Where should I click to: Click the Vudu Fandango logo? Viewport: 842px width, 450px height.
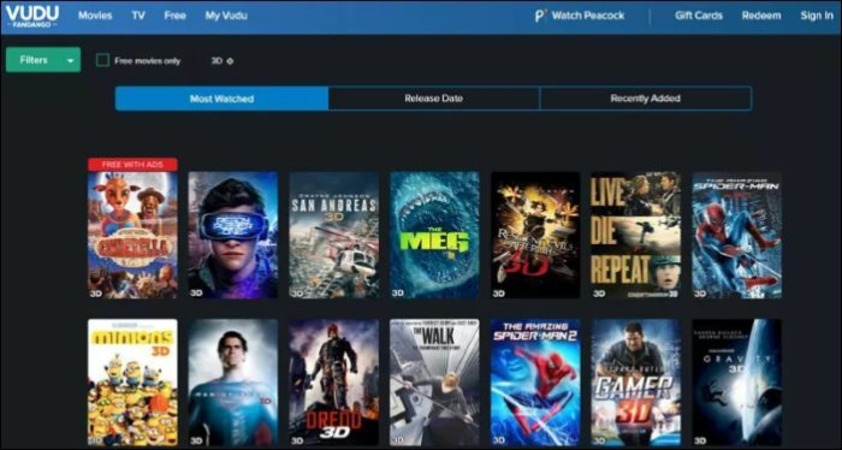32,16
